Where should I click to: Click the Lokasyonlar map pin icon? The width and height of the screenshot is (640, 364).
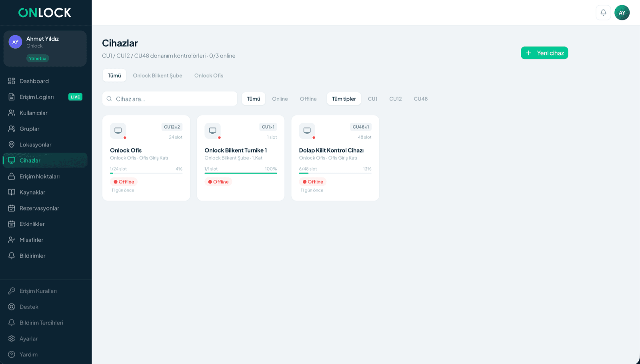pyautogui.click(x=12, y=145)
